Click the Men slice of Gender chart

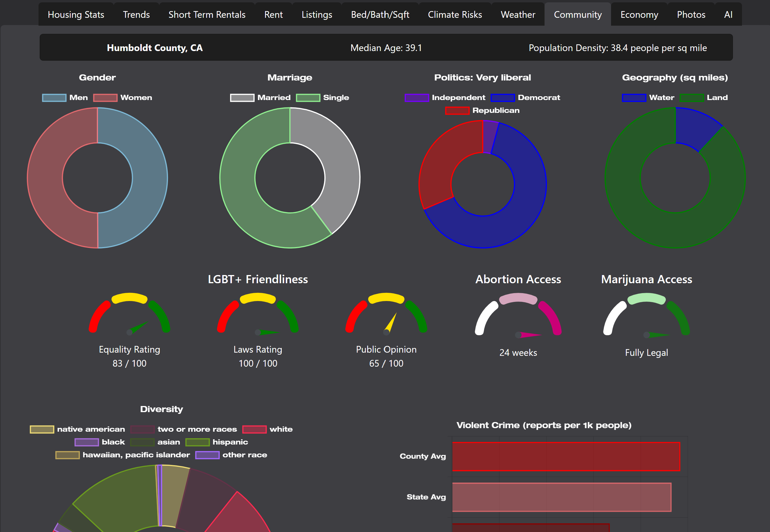pyautogui.click(x=150, y=178)
